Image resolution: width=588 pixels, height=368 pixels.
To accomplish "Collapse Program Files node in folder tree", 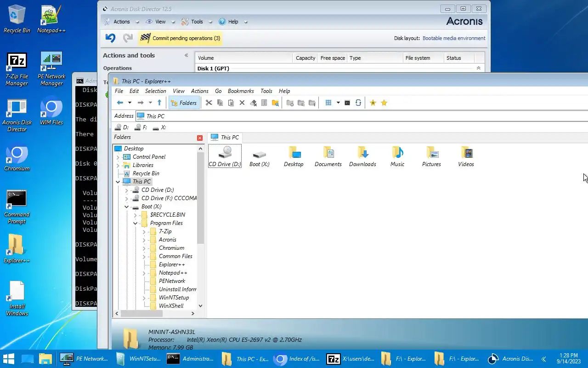I will [x=136, y=223].
